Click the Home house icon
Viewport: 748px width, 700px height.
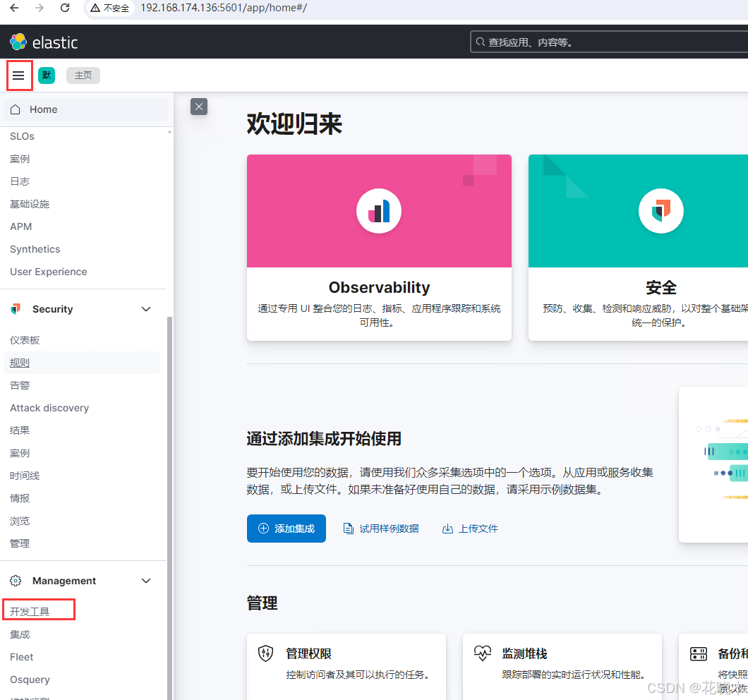coord(16,109)
